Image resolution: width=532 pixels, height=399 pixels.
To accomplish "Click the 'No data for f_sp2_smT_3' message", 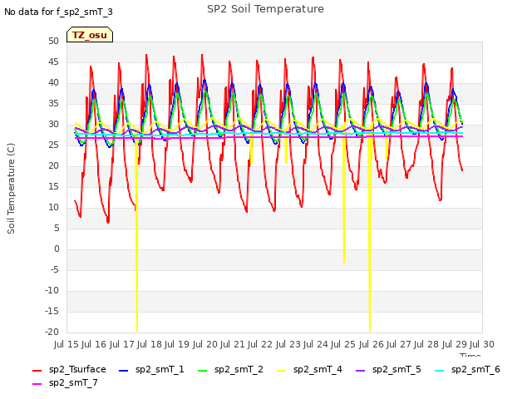I will point(58,12).
